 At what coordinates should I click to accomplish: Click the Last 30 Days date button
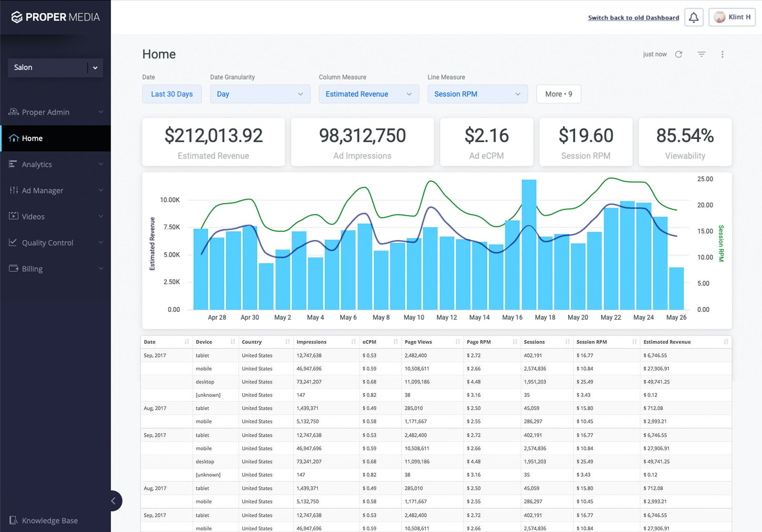tap(171, 94)
